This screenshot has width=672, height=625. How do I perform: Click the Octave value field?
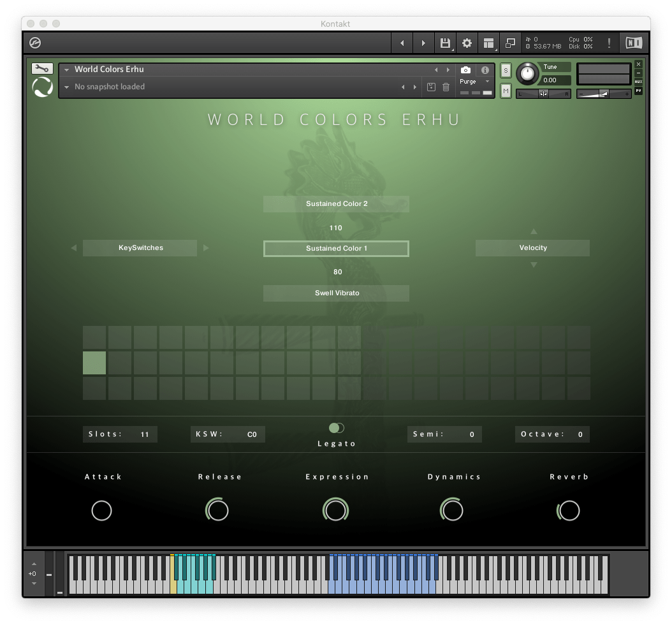[552, 434]
